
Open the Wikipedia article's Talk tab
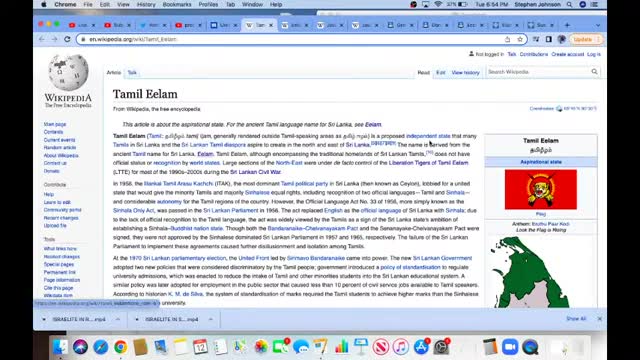[132, 73]
